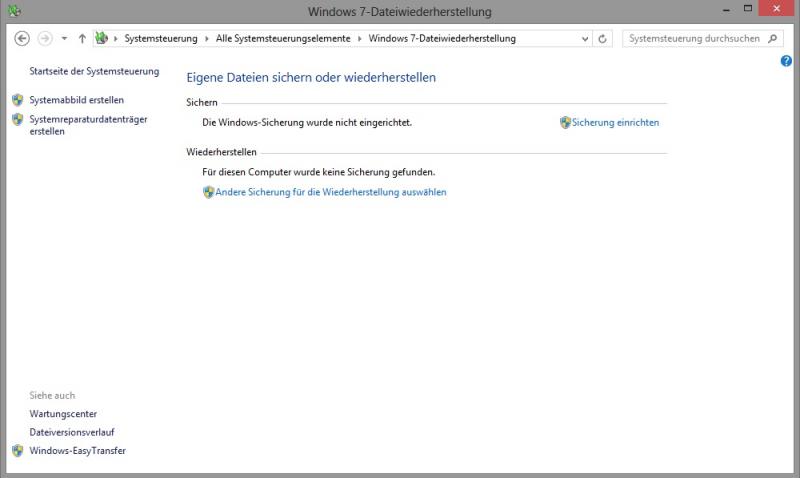
Task: Click the Wiederherstellen section label
Action: (x=221, y=152)
